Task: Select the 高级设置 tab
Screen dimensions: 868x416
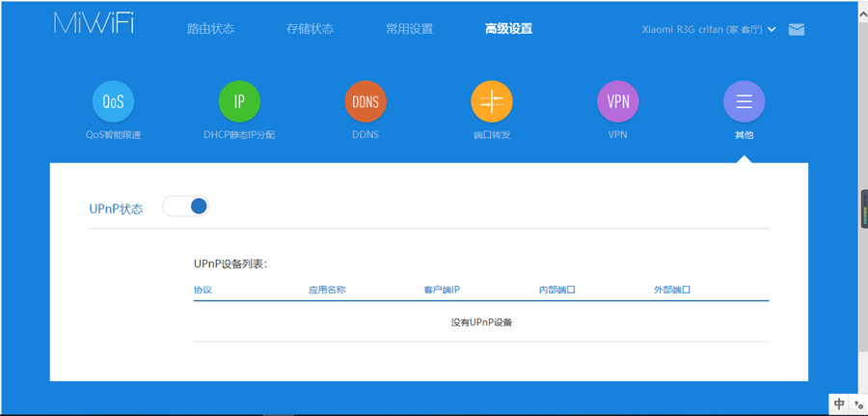Action: 508,29
